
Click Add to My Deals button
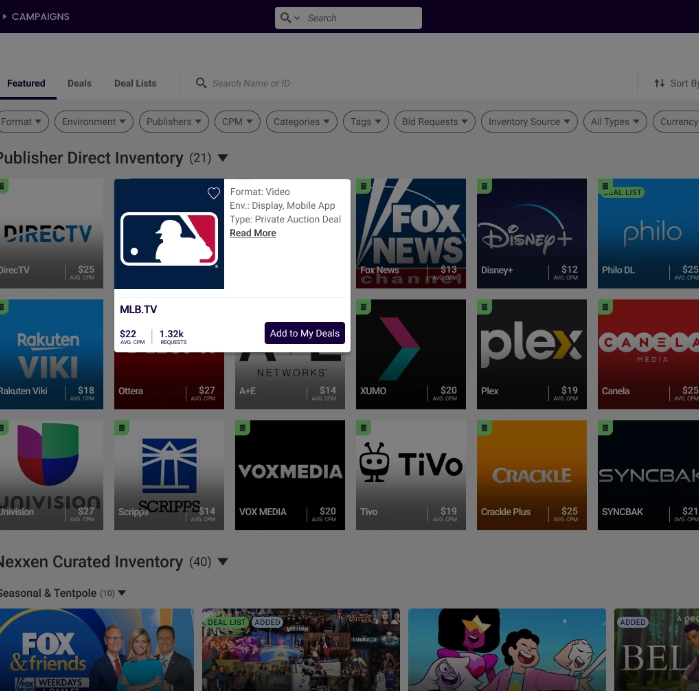click(304, 333)
